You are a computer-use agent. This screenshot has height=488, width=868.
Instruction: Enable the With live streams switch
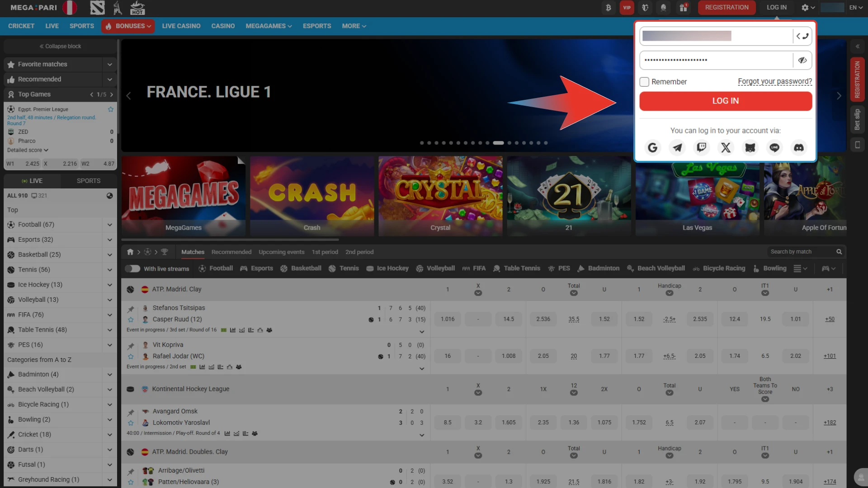[132, 269]
